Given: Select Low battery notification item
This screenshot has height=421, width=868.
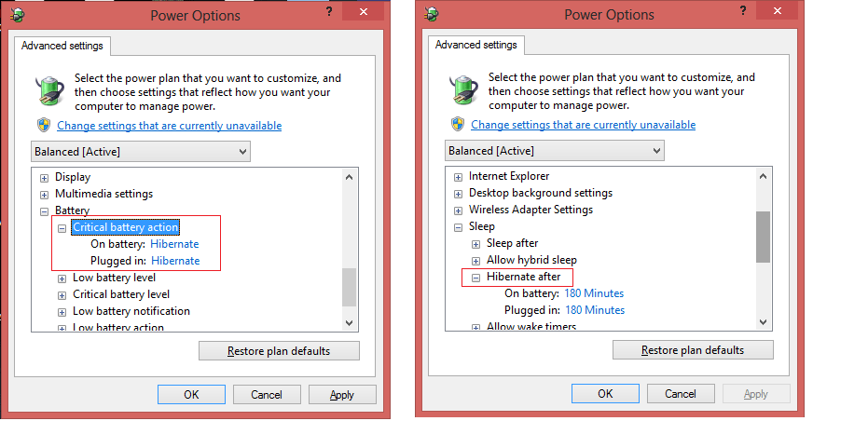Looking at the screenshot, I should pos(131,311).
